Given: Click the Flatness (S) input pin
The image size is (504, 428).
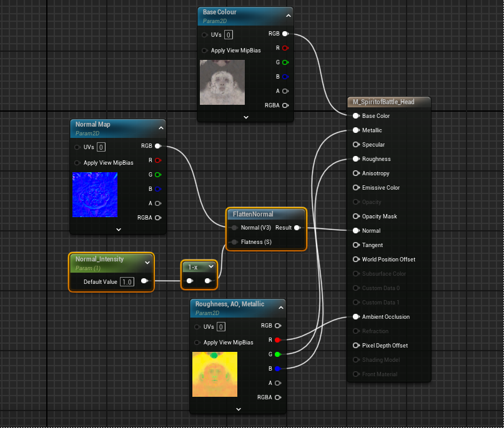Looking at the screenshot, I should 234,242.
